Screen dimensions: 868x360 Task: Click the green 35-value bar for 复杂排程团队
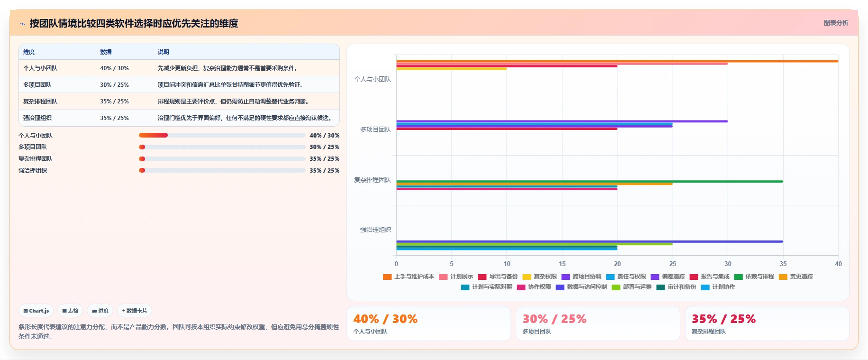590,181
